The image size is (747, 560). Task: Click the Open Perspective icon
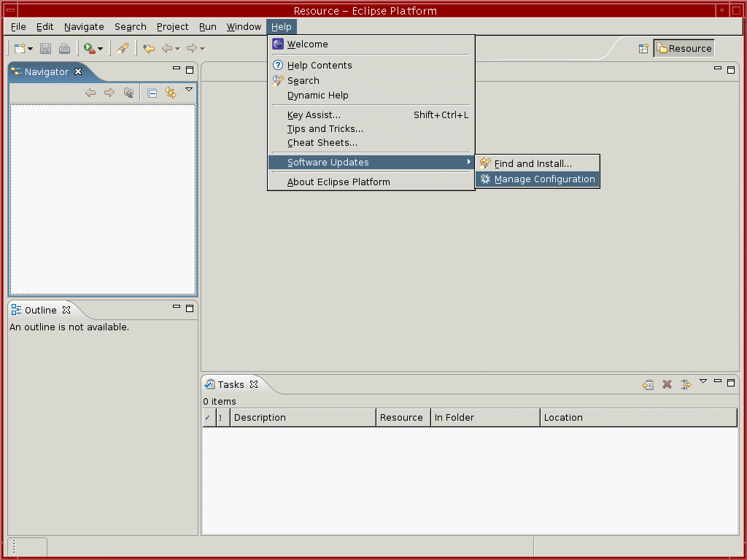tap(643, 49)
